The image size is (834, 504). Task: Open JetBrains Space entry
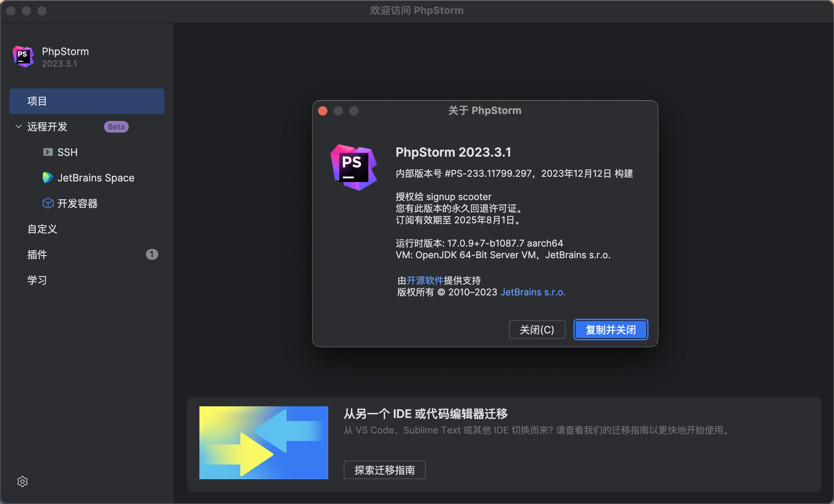click(96, 178)
